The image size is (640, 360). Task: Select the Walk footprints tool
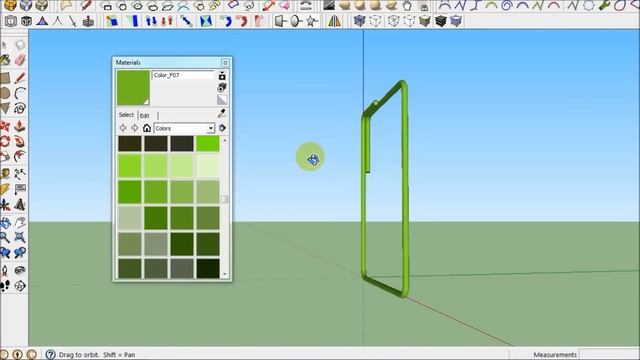pos(5,286)
